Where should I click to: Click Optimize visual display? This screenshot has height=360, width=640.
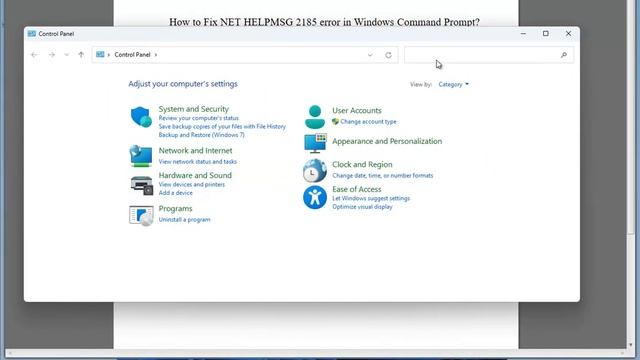(x=362, y=207)
